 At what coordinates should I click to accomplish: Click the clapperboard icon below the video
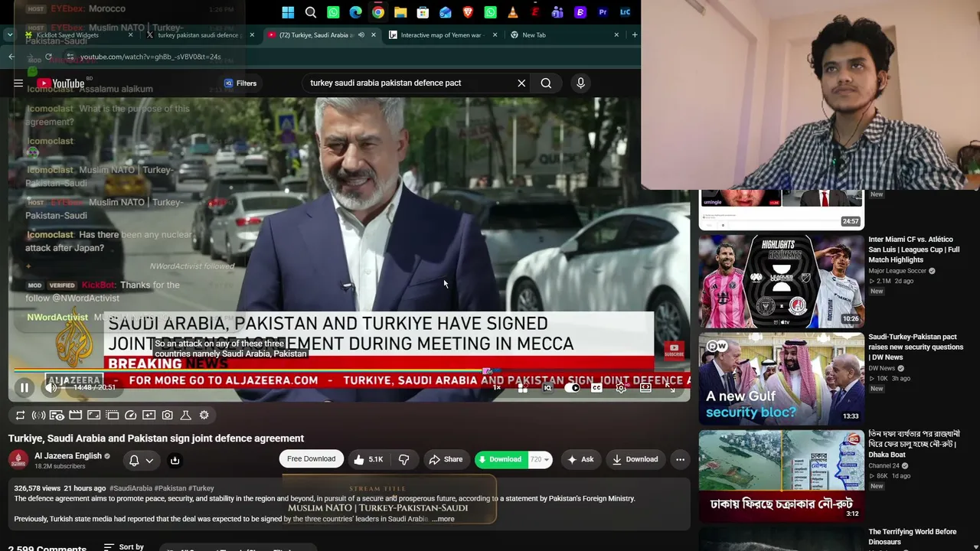pyautogui.click(x=76, y=415)
